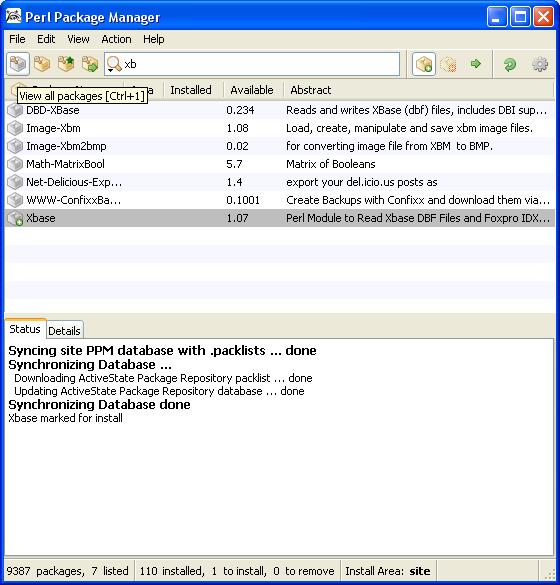The image size is (560, 585).
Task: Click 'Xbase marked for install' status line
Action: pyautogui.click(x=65, y=418)
